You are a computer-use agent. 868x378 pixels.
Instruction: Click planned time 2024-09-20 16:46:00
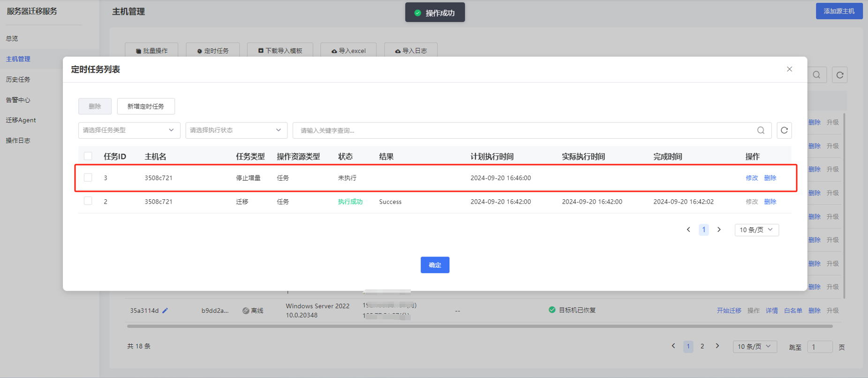click(500, 178)
